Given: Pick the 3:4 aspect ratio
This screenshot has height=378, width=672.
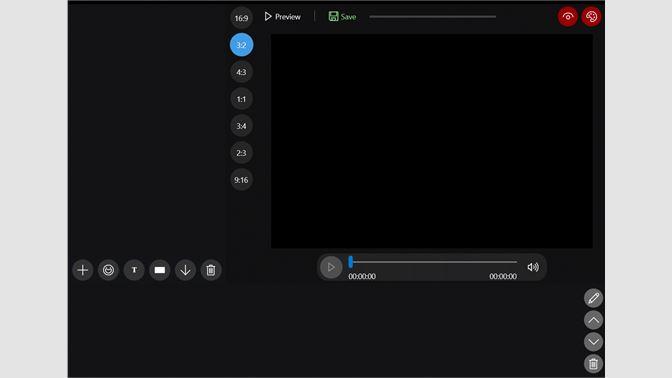Looking at the screenshot, I should coord(241,126).
